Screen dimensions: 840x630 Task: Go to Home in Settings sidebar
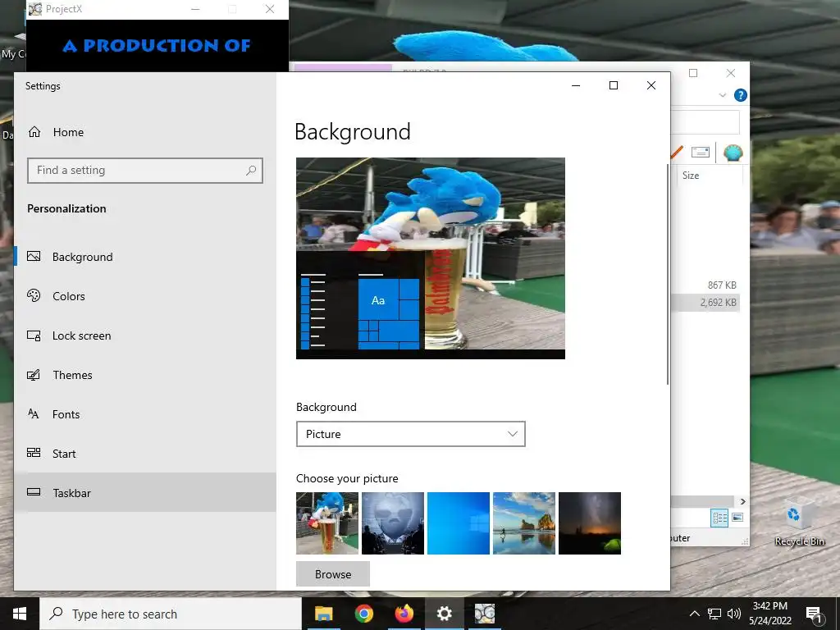pos(68,132)
